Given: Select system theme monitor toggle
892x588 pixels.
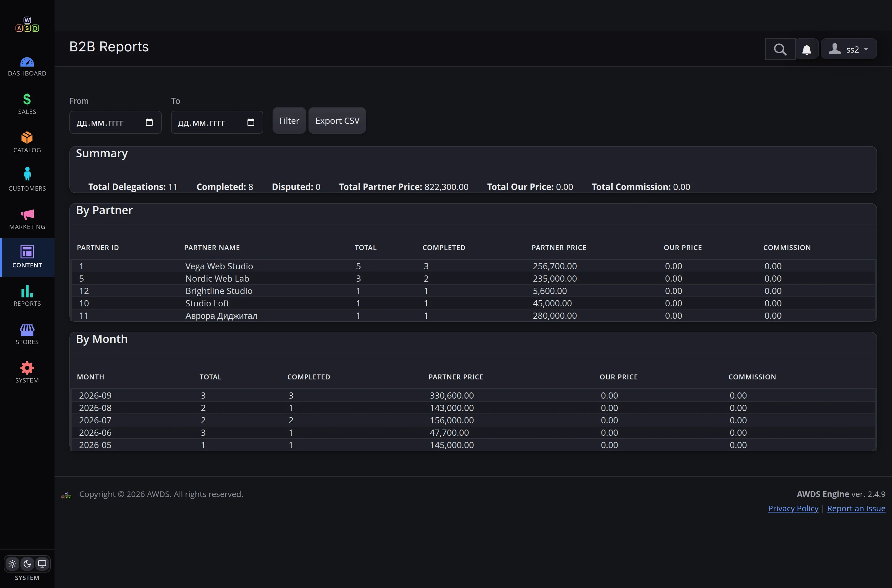Looking at the screenshot, I should (x=42, y=564).
